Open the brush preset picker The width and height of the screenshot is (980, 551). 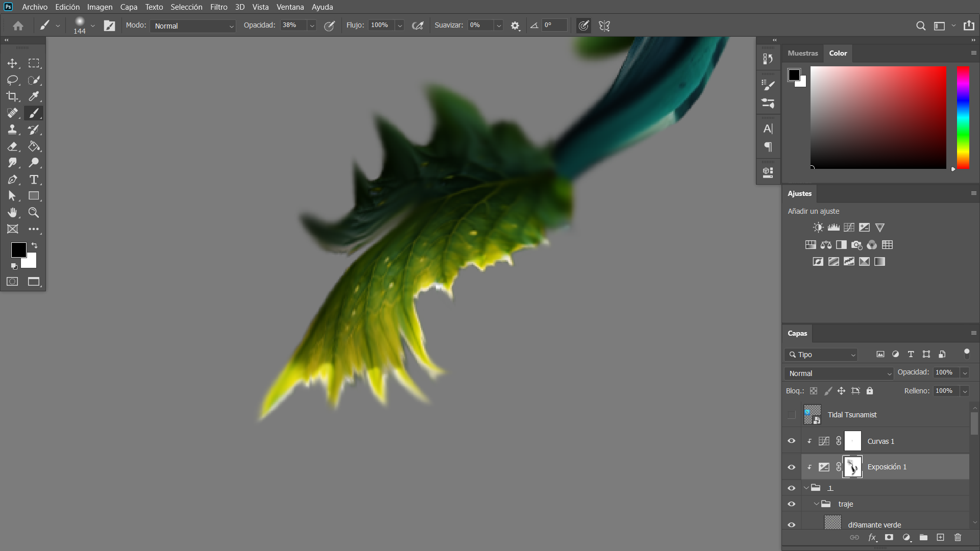[92, 26]
